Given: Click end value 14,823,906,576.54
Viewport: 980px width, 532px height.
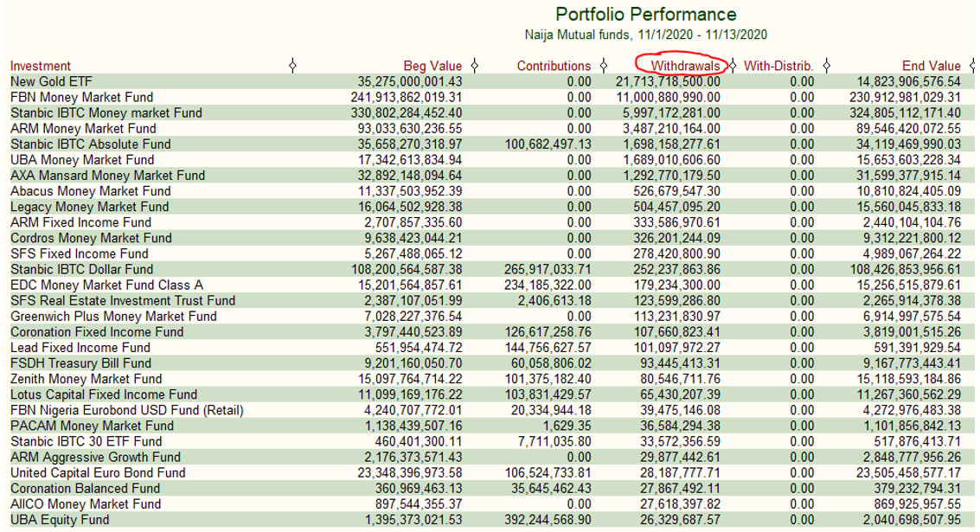Looking at the screenshot, I should pos(909,81).
